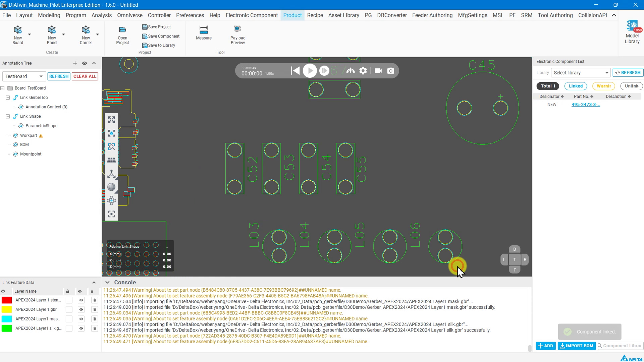
Task: Hide the APEX2024 Layer1 mask layer
Action: pyautogui.click(x=81, y=319)
